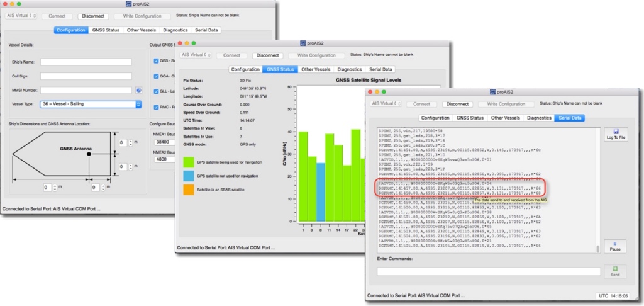Screen dimensions: 644x306
Task: Click stepper for bow-to-antenna length value
Action: (55, 188)
